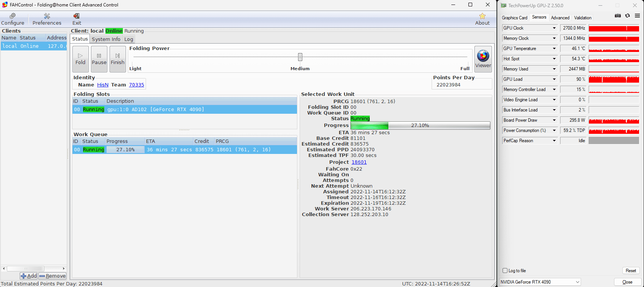This screenshot has width=644, height=287.
Task: Sort clients by Status column header
Action: [32, 38]
